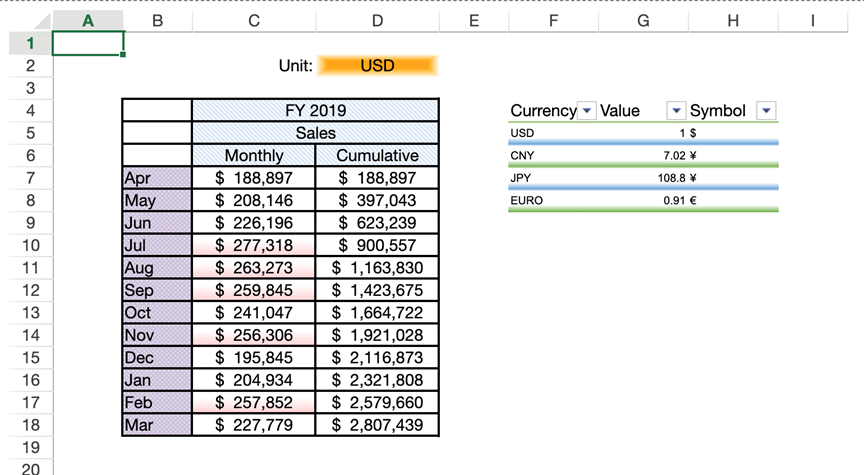Select the JPY value 108.8
Image resolution: width=864 pixels, height=475 pixels.
tap(643, 178)
